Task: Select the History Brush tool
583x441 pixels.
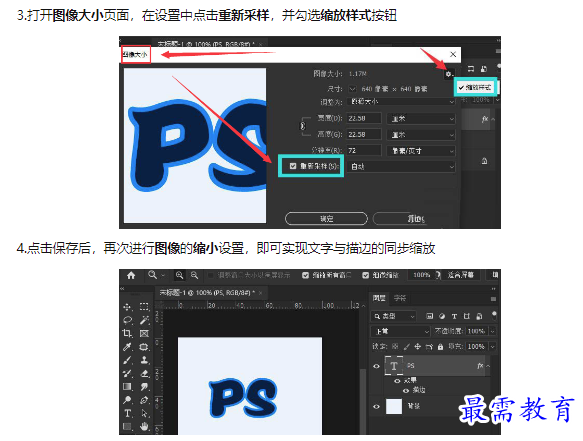Action: [127, 374]
